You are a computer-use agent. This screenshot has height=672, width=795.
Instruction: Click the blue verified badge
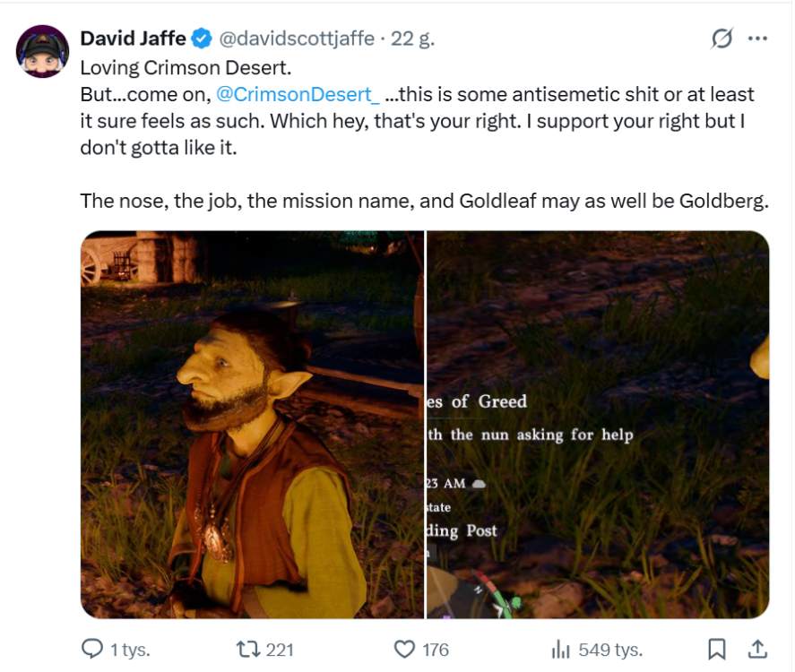point(203,38)
